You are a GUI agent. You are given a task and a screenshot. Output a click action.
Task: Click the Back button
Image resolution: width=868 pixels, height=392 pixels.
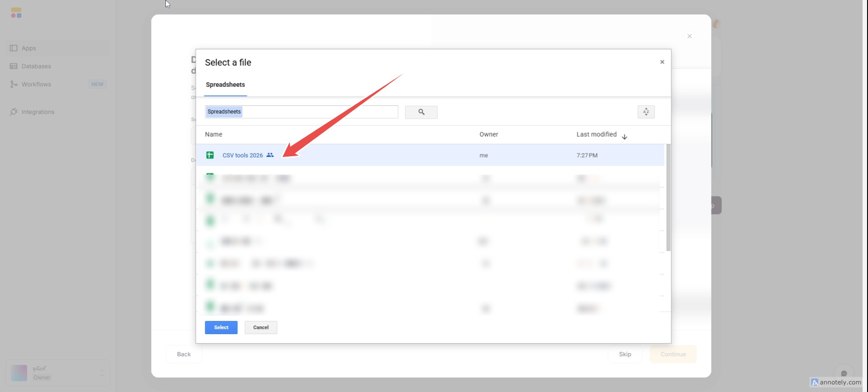[x=184, y=354]
